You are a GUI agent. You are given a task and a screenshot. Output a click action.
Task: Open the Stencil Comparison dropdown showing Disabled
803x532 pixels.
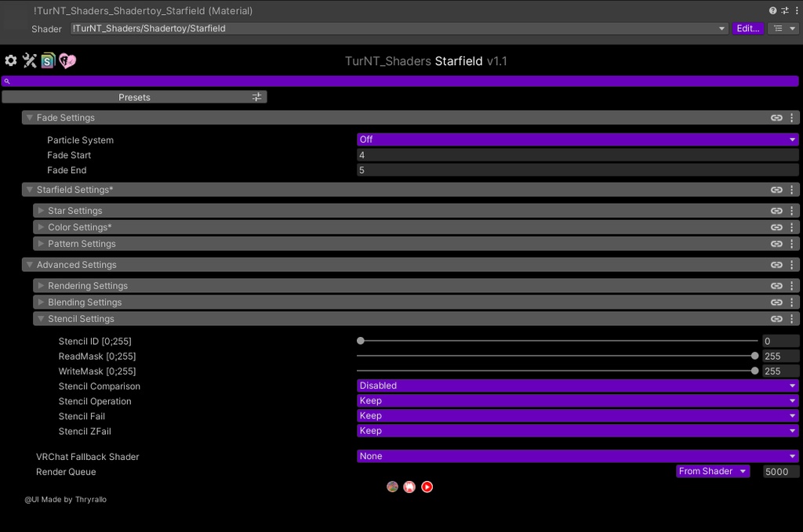[578, 385]
